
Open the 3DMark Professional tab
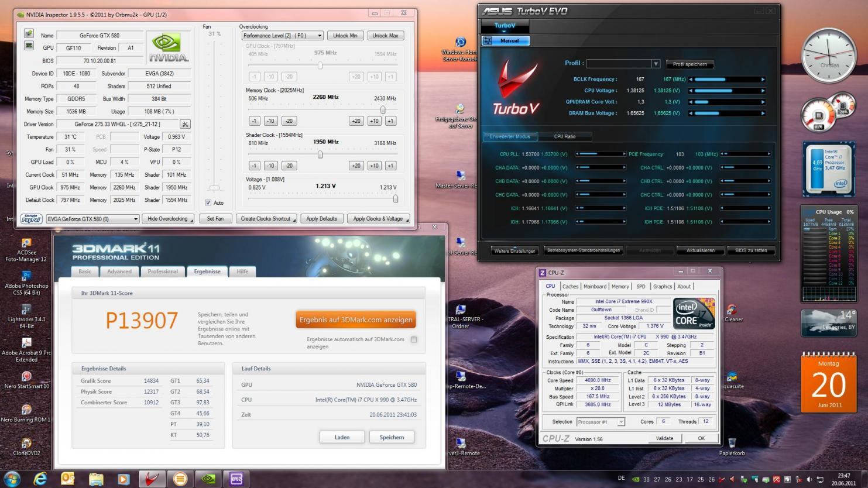[163, 272]
